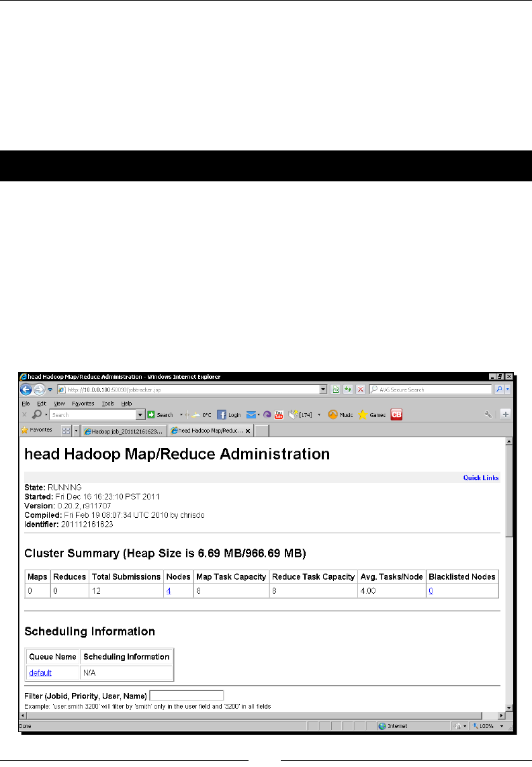The width and height of the screenshot is (532, 767).
Task: Expand the toolbar search field dropdown
Action: [140, 415]
